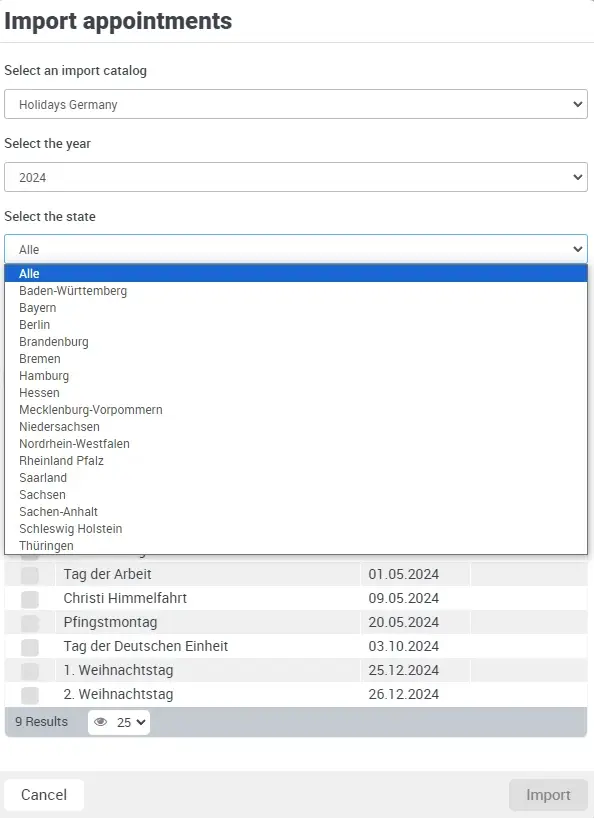Open the year selection dropdown showing 2024
Screen dimensions: 594x818
pos(296,176)
